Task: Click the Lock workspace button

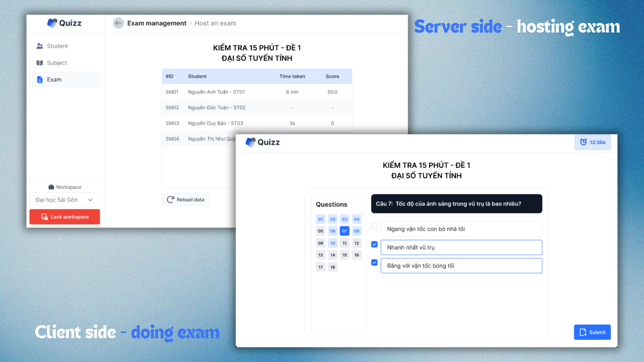Action: point(64,217)
